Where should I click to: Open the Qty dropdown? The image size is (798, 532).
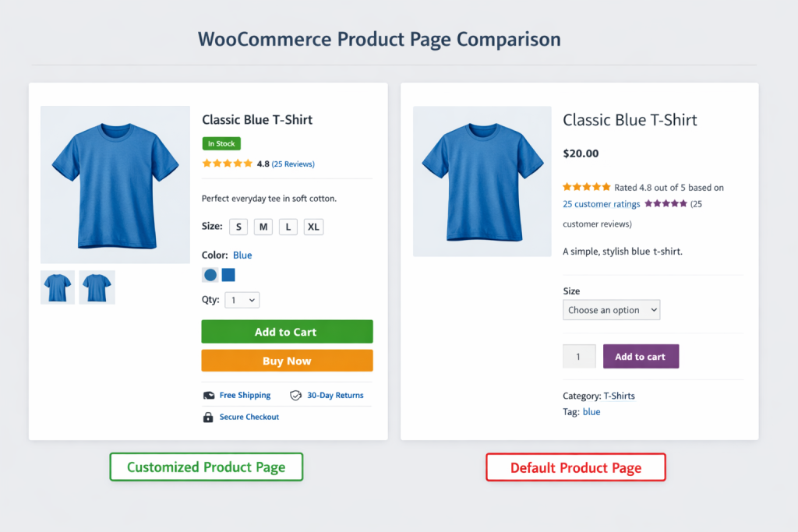click(x=242, y=300)
